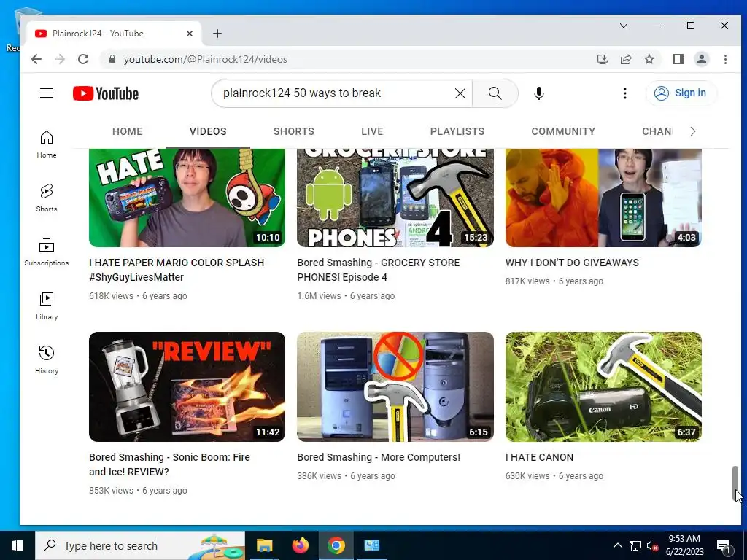Click the Sonic Boom REVIEW thumbnail

187,386
